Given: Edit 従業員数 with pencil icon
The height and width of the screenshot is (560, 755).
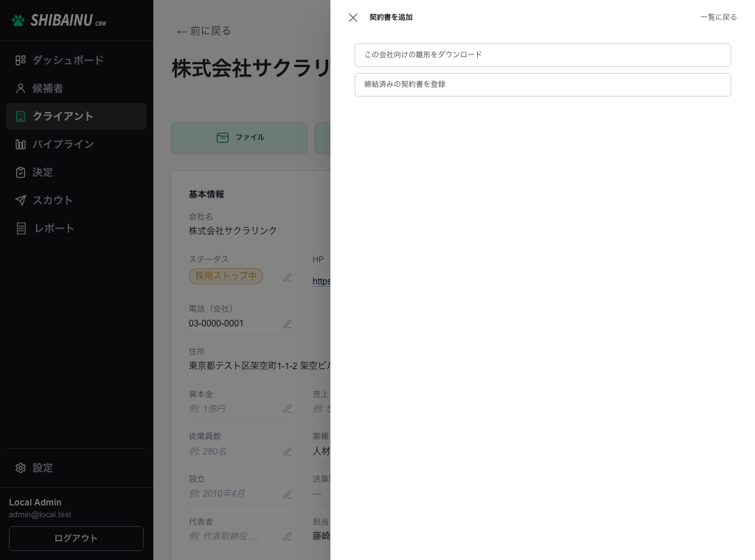Looking at the screenshot, I should [x=288, y=452].
